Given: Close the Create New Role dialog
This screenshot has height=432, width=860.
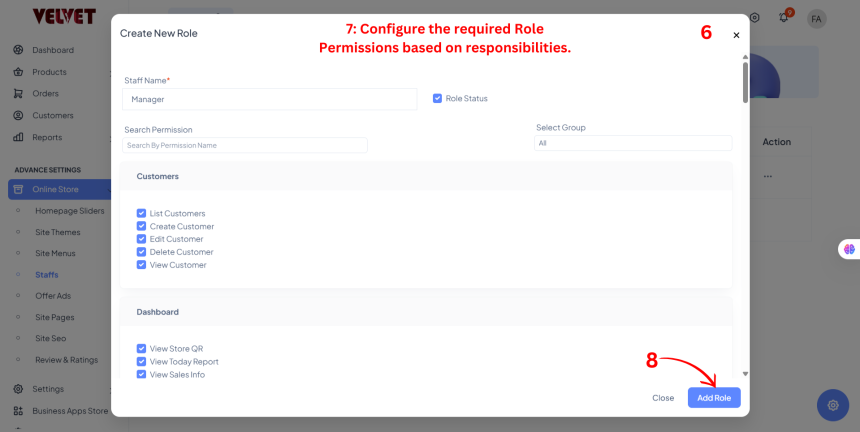Looking at the screenshot, I should (x=736, y=35).
